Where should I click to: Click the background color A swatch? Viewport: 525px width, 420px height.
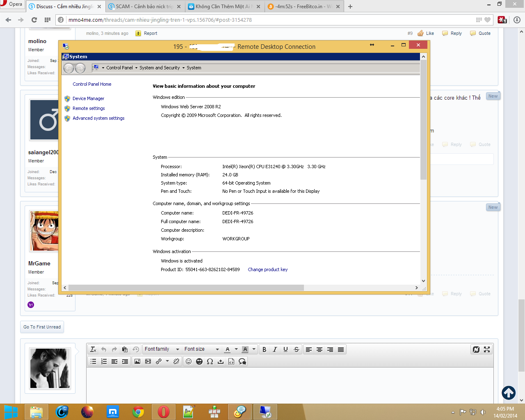[x=245, y=349]
